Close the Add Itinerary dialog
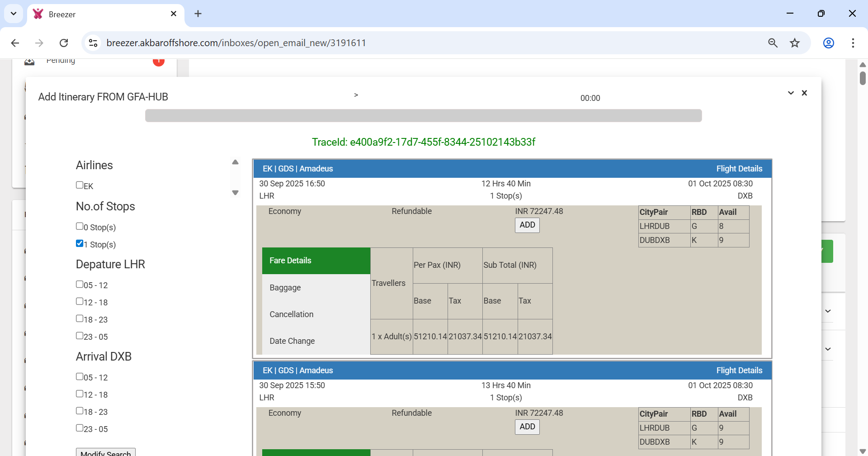The image size is (868, 456). pyautogui.click(x=804, y=93)
